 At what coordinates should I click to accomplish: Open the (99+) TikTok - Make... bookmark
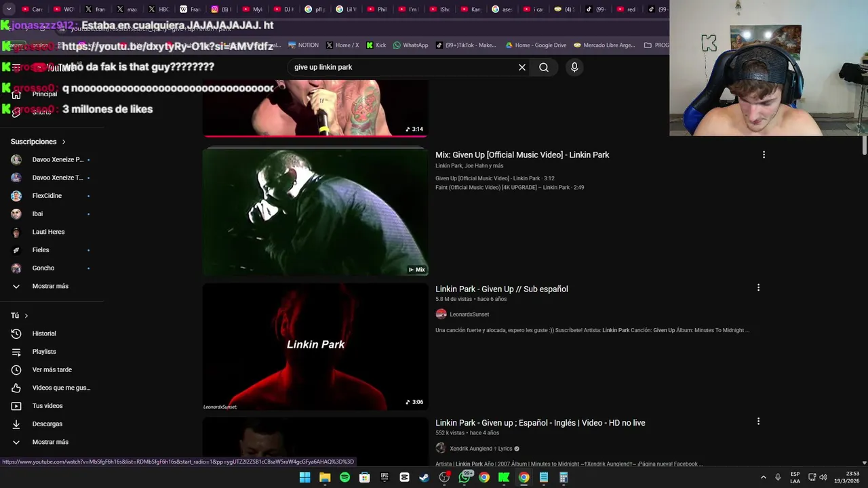pos(466,45)
